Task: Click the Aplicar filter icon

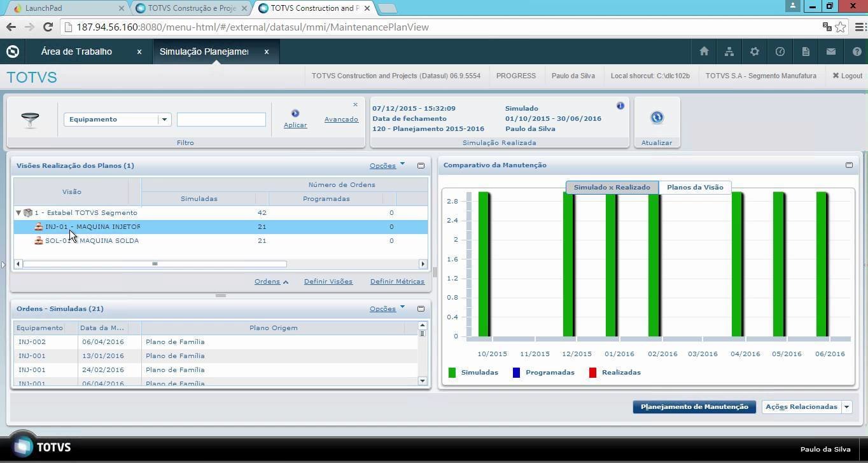Action: click(x=295, y=113)
